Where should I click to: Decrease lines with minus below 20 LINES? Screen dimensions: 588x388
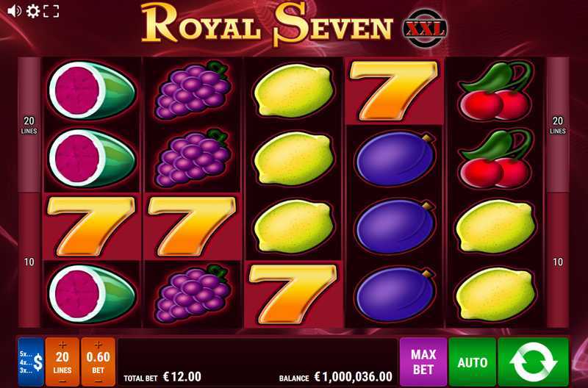[62, 381]
